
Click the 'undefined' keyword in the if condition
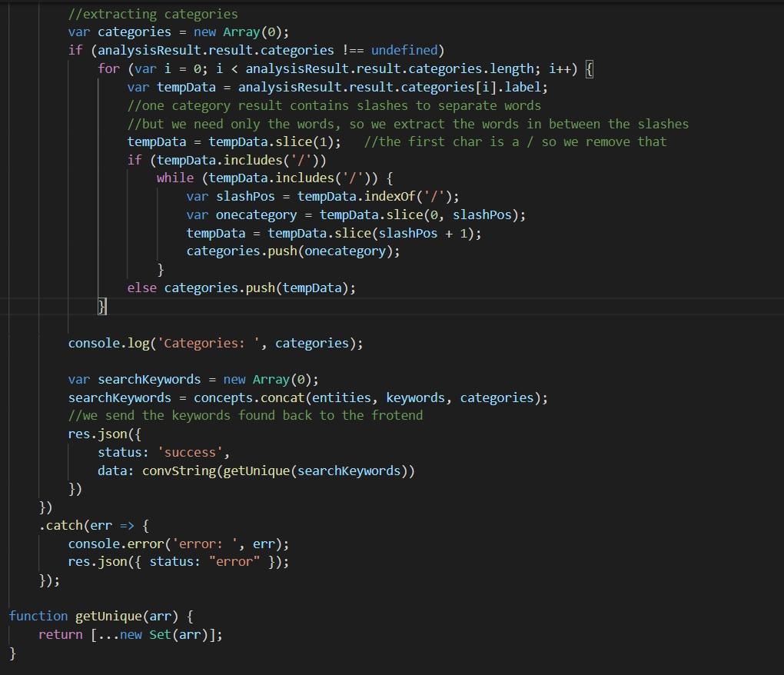404,50
